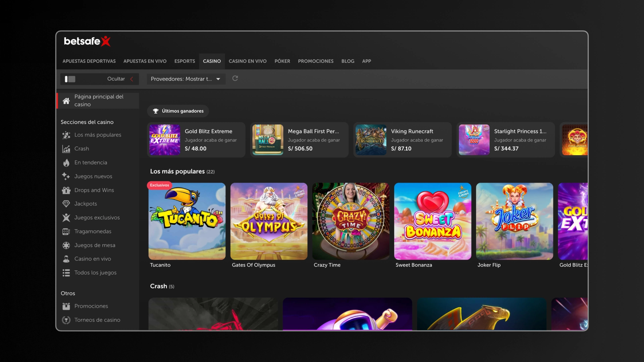This screenshot has width=644, height=362.
Task: Click the Jackpots diamond icon
Action: (x=66, y=204)
